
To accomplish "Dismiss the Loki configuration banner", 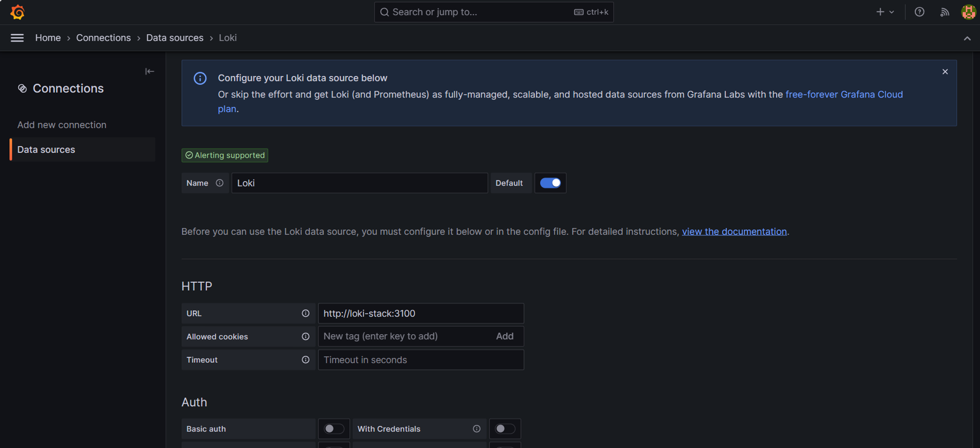I will point(945,72).
